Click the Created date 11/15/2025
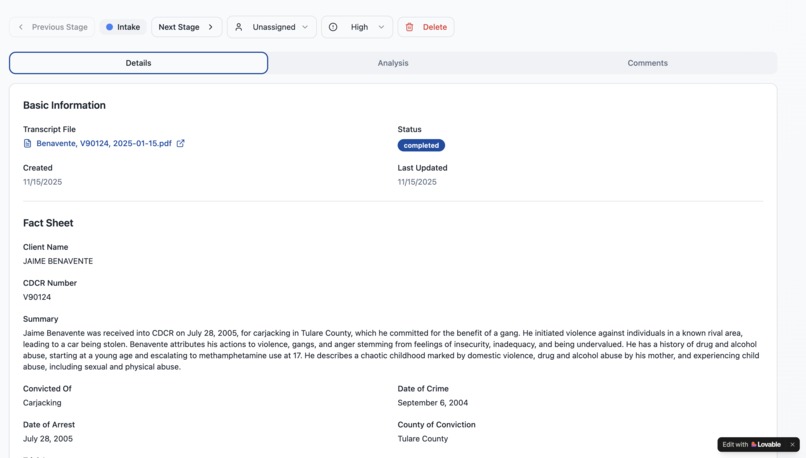806x458 pixels. [x=42, y=182]
